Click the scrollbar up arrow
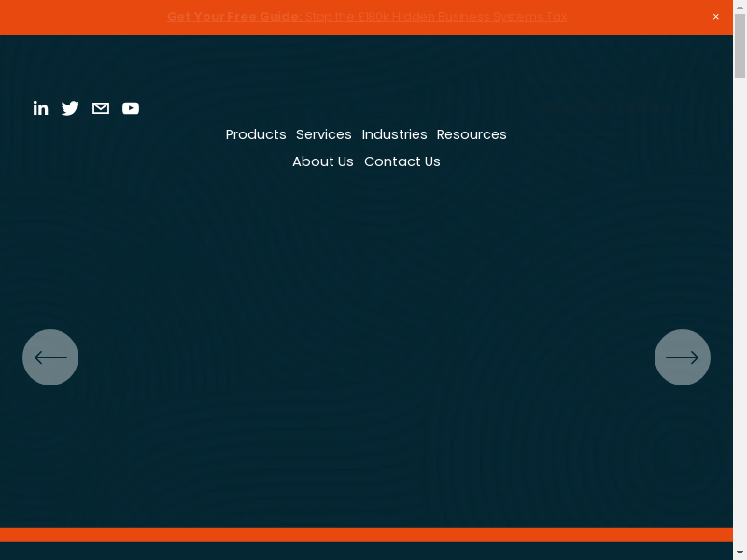Image resolution: width=747 pixels, height=560 pixels. click(740, 6)
